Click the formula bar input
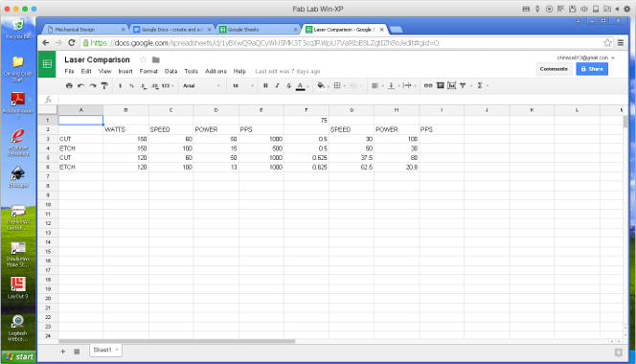The image size is (636, 364). tap(343, 100)
